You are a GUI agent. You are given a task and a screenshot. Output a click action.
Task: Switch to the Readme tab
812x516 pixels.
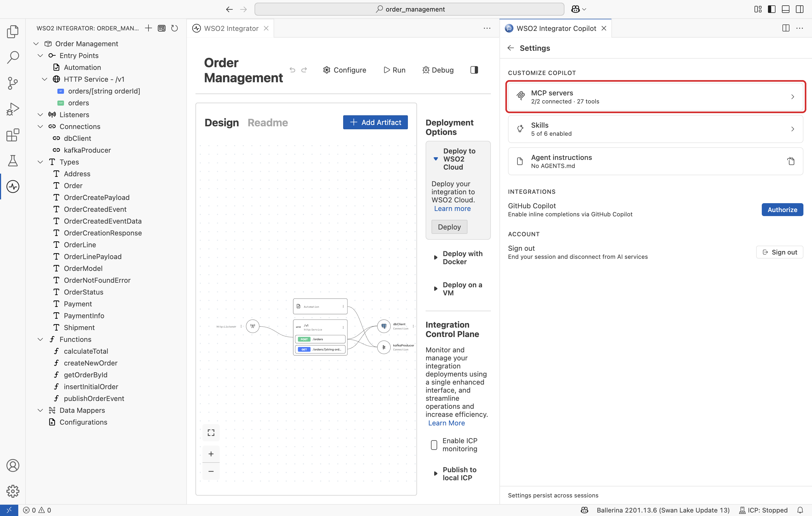(268, 123)
